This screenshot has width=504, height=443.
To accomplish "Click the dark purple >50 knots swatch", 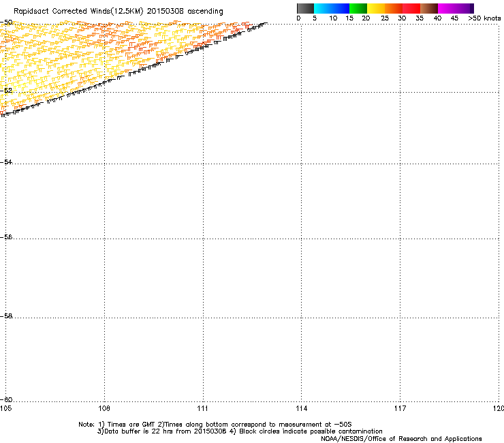I will tap(472, 8).
